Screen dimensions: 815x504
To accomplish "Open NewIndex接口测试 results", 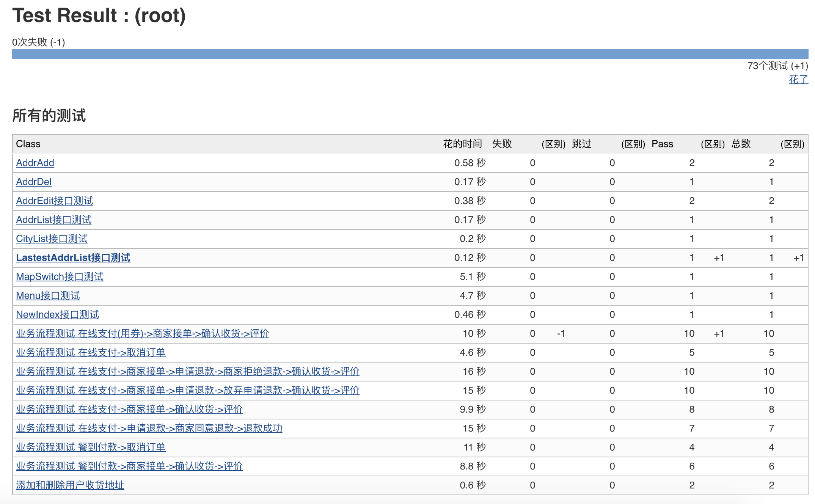I will pyautogui.click(x=57, y=314).
